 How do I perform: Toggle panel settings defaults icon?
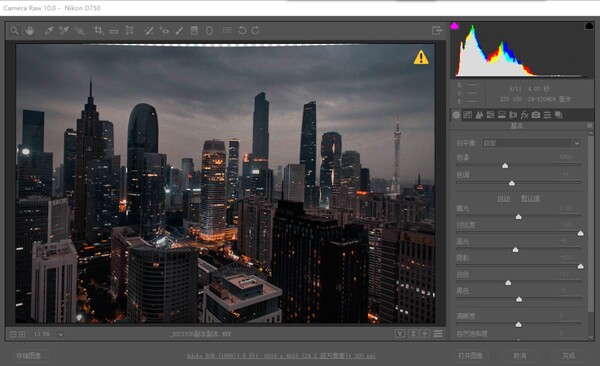pyautogui.click(x=438, y=334)
